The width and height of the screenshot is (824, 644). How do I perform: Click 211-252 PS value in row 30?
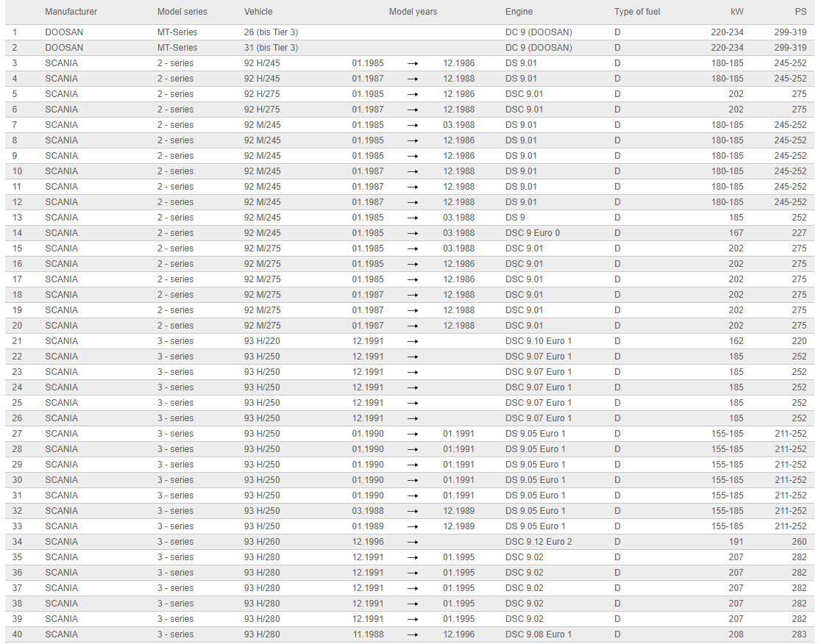[x=790, y=480]
